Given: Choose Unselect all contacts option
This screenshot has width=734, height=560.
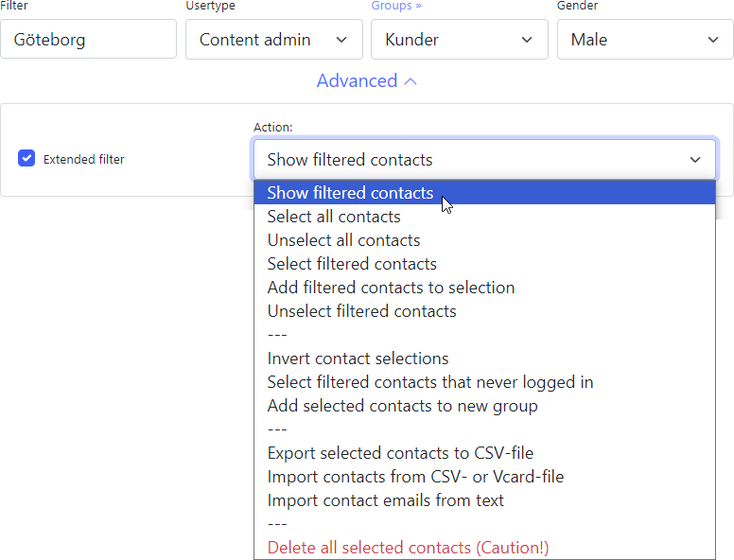Looking at the screenshot, I should pos(484,240).
